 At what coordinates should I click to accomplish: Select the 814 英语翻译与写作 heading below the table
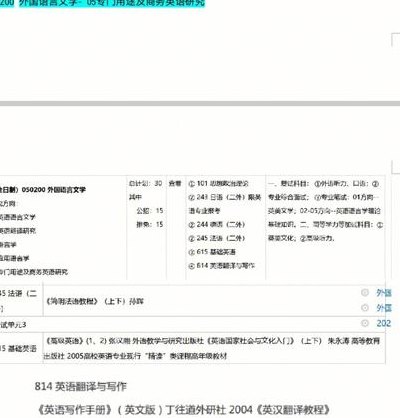click(x=81, y=386)
